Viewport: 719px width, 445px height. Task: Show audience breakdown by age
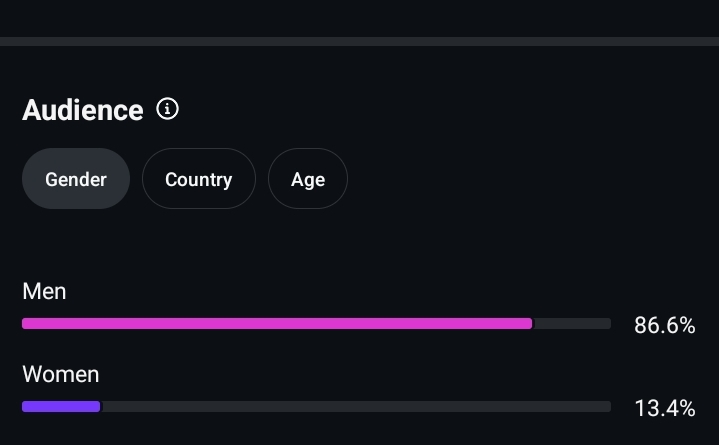coord(308,179)
